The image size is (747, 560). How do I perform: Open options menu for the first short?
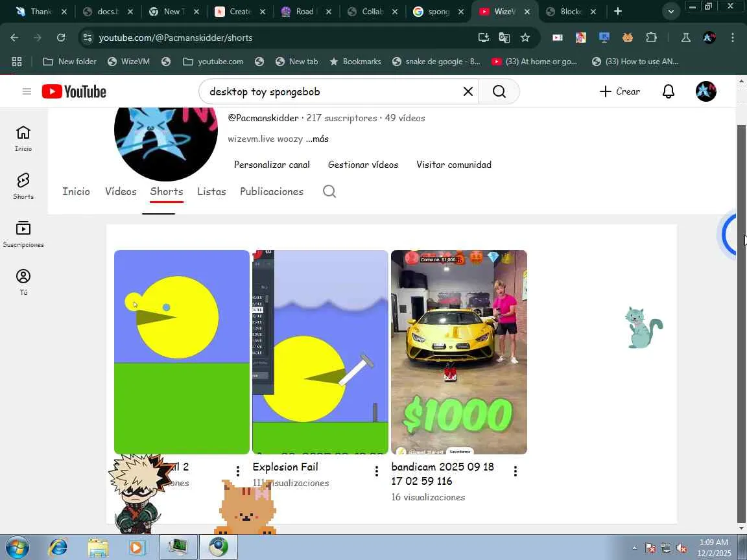(238, 471)
